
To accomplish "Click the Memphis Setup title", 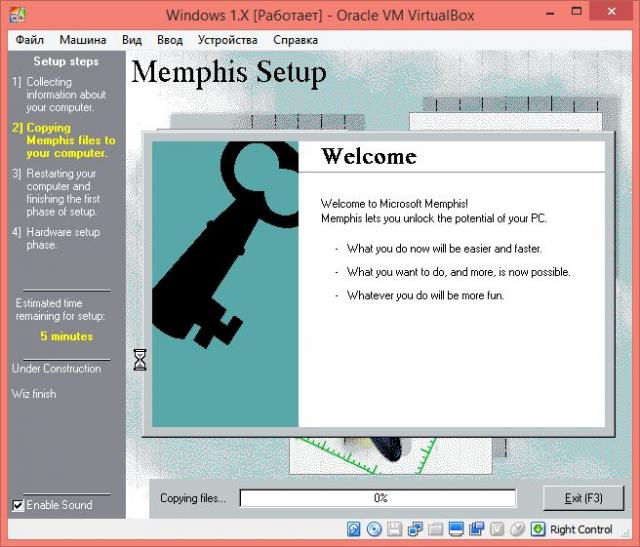I will 229,72.
